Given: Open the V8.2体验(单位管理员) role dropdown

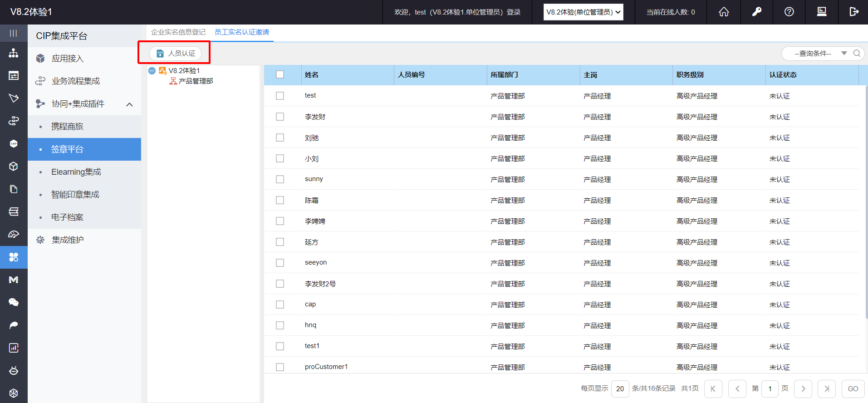Looking at the screenshot, I should (x=583, y=12).
